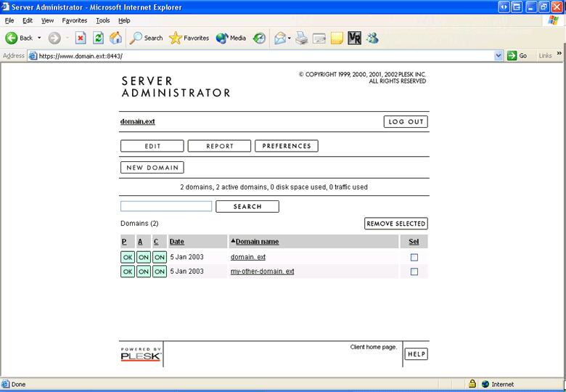
Task: Sort the table by Domain name column
Action: (257, 242)
